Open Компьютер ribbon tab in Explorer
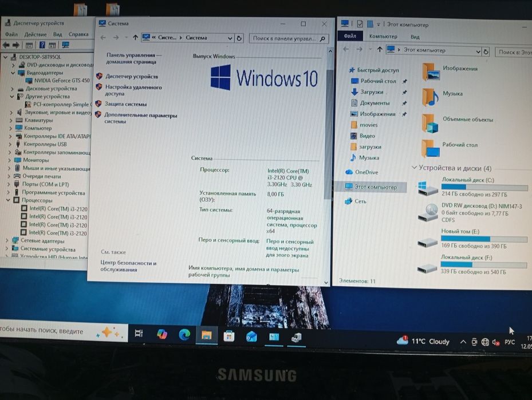This screenshot has height=400, width=532. click(x=383, y=36)
